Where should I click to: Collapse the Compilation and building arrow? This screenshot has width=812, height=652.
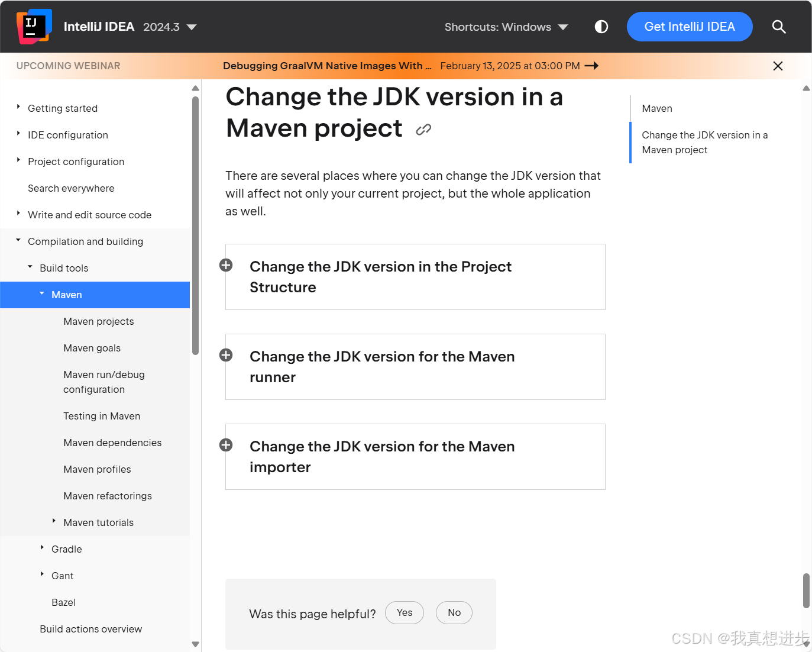(18, 240)
